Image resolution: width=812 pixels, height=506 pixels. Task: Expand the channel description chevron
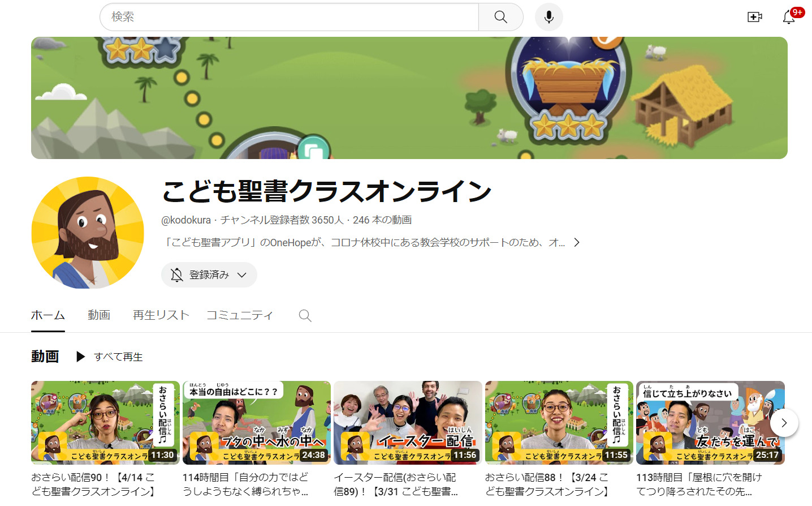click(577, 242)
